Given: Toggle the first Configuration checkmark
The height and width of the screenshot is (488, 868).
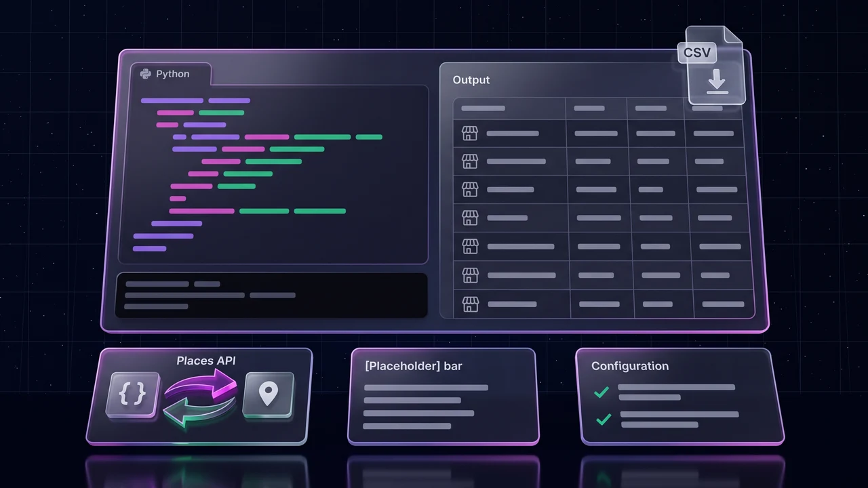Looking at the screenshot, I should [x=601, y=392].
